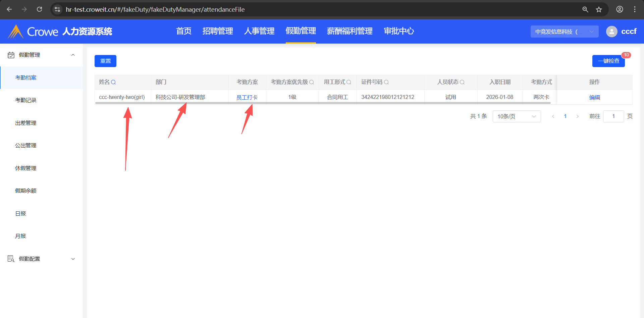Click the 共 1 条 total count text
This screenshot has width=644, height=318.
[479, 116]
